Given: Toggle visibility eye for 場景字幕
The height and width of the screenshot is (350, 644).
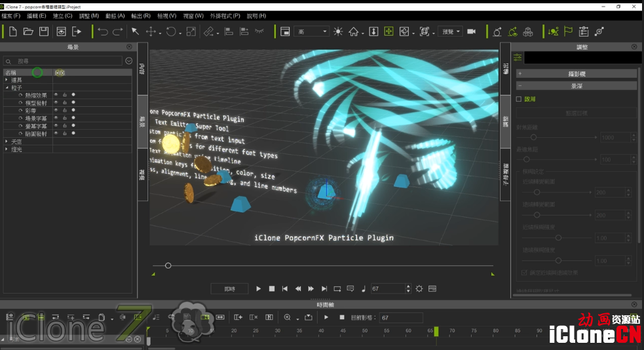Looking at the screenshot, I should [56, 118].
